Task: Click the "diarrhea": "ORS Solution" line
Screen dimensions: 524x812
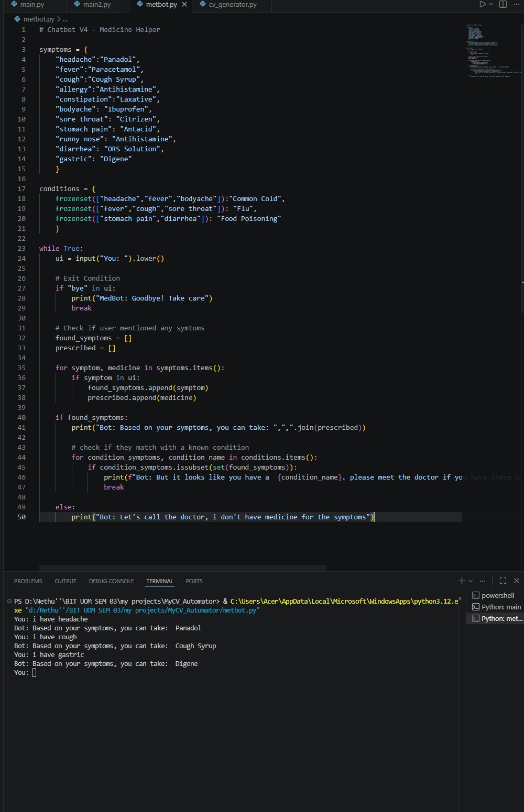Action: [x=110, y=149]
